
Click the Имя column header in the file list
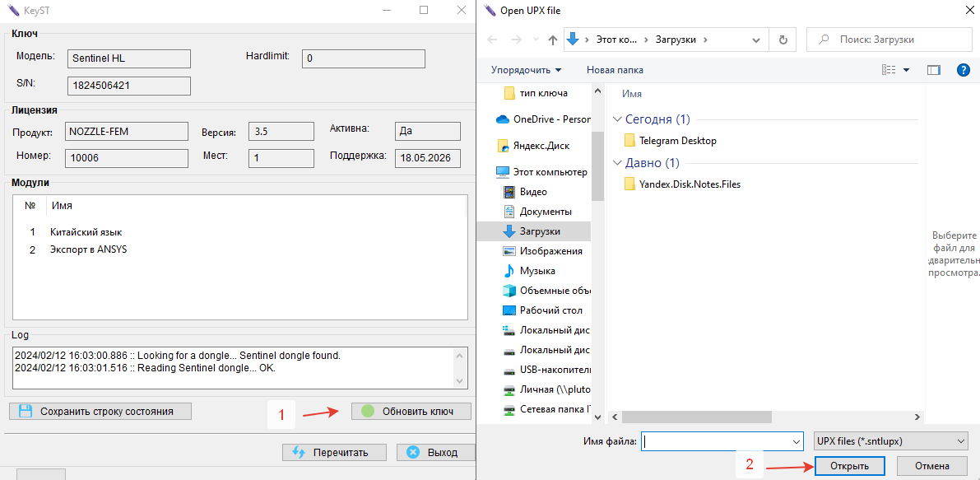(632, 94)
